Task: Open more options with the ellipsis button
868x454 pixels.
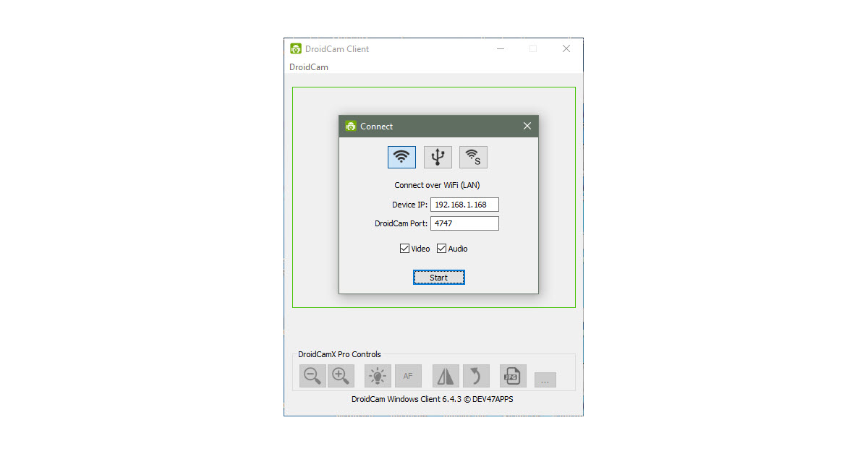Action: (x=545, y=380)
